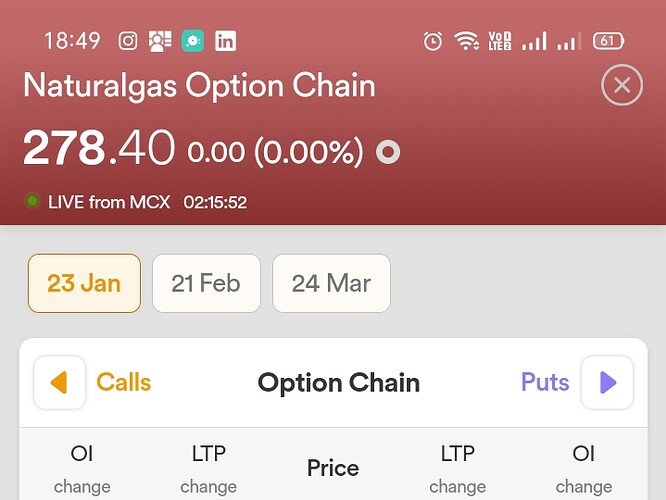Viewport: 666px width, 500px height.
Task: Click the purple right arrow beside Puts
Action: 607,382
